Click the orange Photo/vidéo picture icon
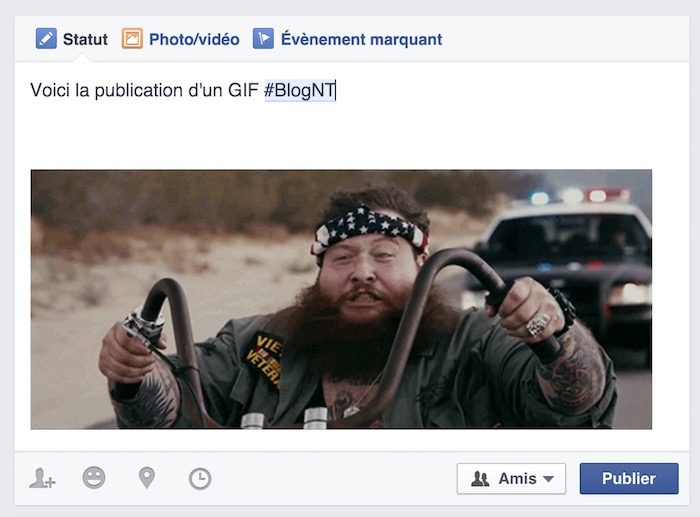This screenshot has height=517, width=700. pos(132,39)
